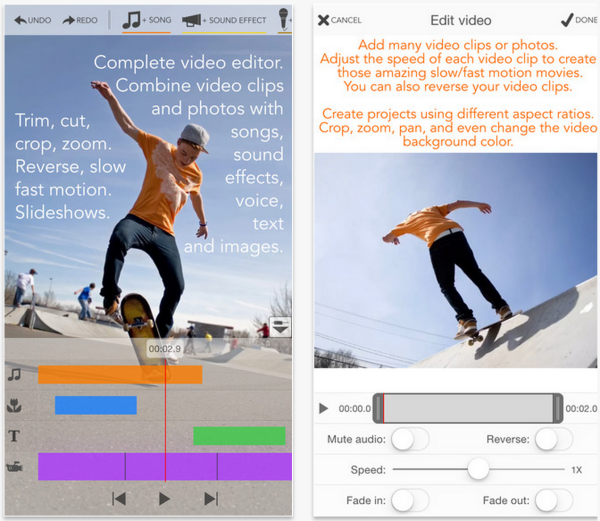600x521 pixels.
Task: Enable the Fade in switch
Action: (x=410, y=500)
